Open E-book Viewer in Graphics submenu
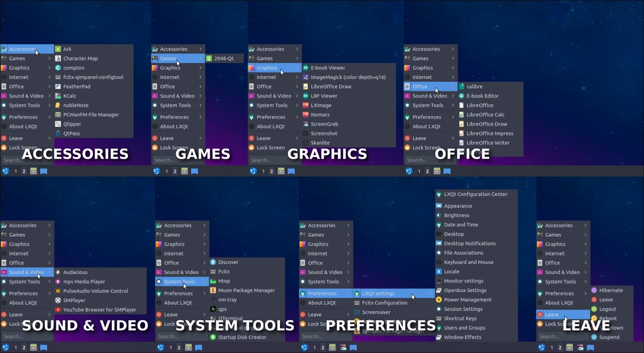This screenshot has width=644, height=353. click(349, 68)
